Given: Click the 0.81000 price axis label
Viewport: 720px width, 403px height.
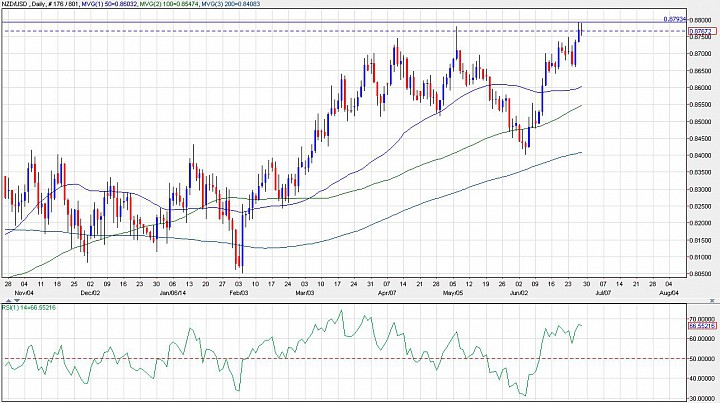Looking at the screenshot, I should point(700,257).
